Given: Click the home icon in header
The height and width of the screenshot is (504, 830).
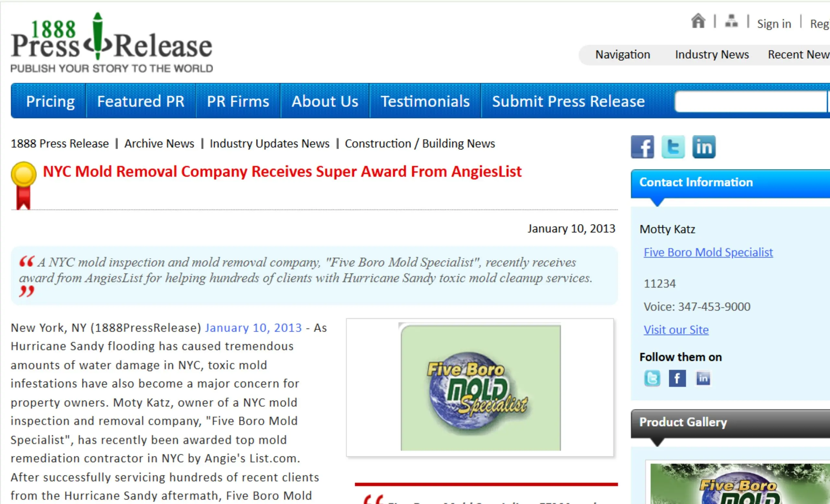Looking at the screenshot, I should click(x=698, y=21).
